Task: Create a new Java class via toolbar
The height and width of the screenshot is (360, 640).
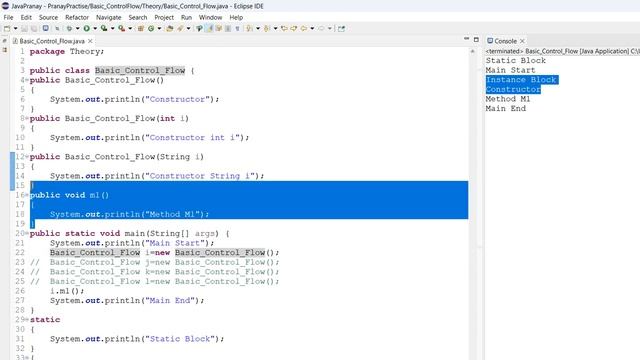Action: click(151, 29)
